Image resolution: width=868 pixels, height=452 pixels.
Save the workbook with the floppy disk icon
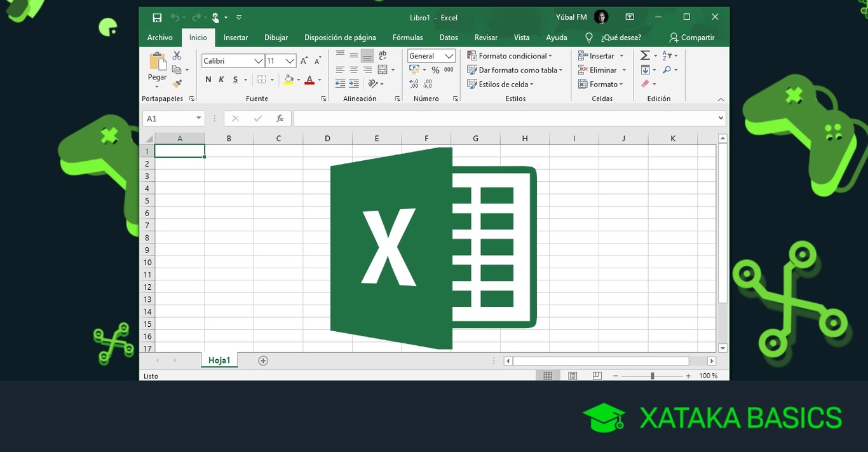tap(157, 18)
